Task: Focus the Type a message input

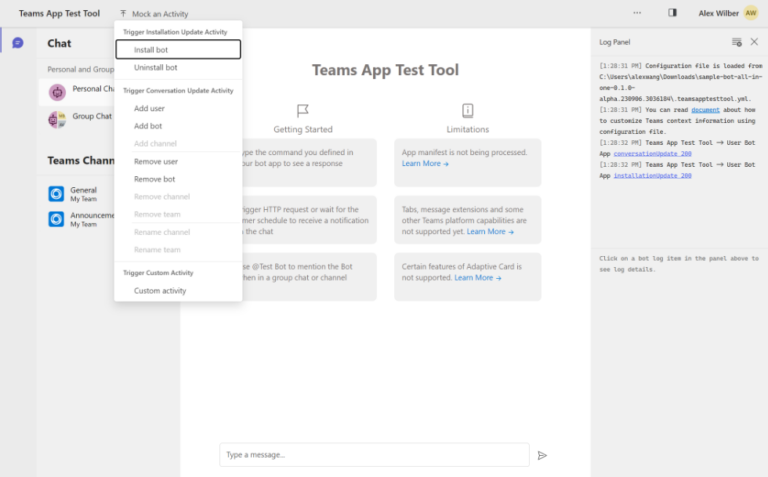Action: click(x=374, y=455)
